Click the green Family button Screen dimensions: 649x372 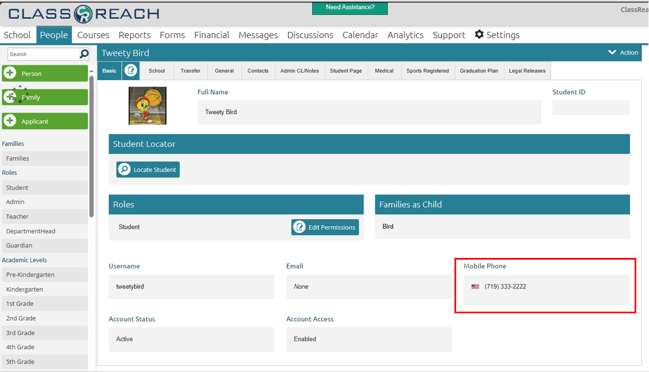[45, 97]
